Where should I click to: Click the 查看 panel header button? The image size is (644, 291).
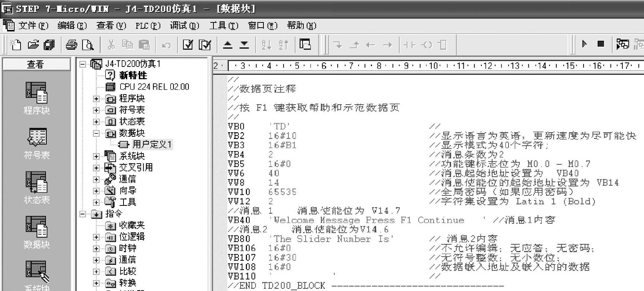click(x=36, y=64)
